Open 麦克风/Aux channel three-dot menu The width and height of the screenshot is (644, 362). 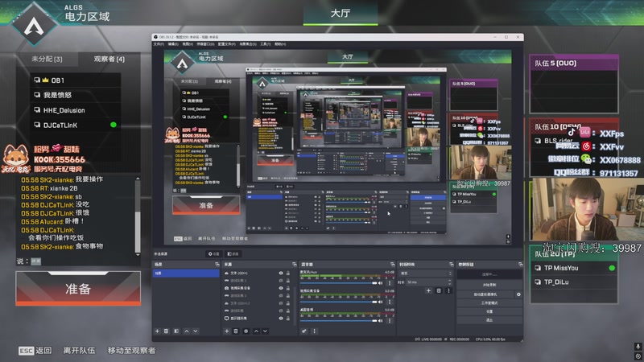[x=390, y=283]
